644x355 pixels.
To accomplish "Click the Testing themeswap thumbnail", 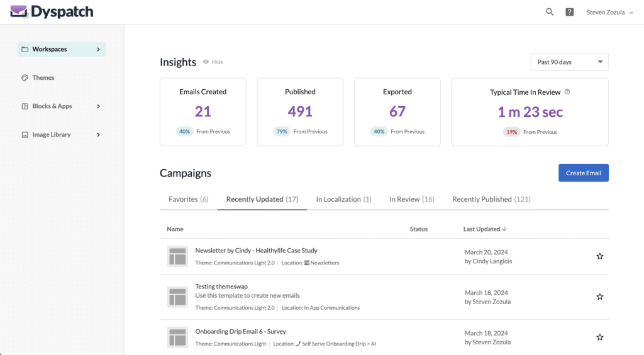I will 177,297.
